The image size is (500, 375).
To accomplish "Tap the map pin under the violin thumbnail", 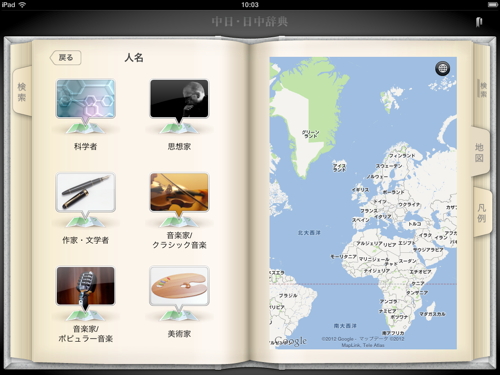I will point(179,222).
